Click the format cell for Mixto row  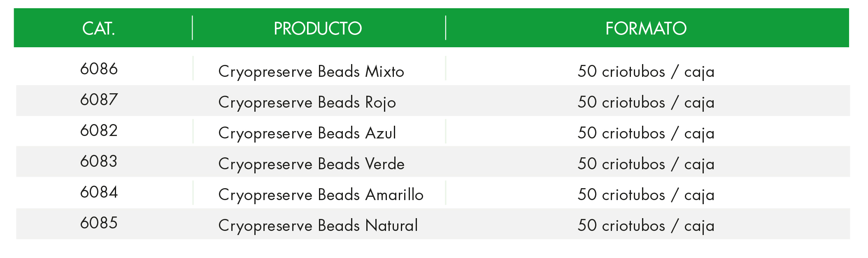646,71
